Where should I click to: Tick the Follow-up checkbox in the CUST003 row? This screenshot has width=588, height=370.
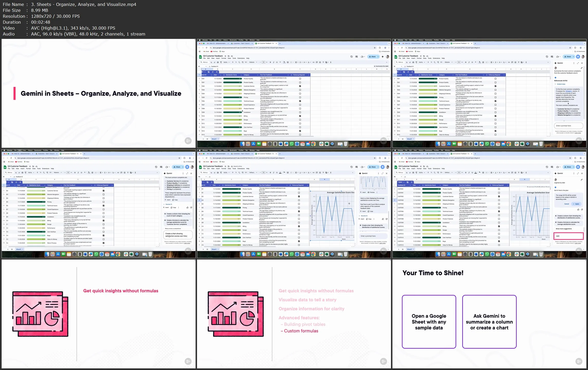[499, 200]
